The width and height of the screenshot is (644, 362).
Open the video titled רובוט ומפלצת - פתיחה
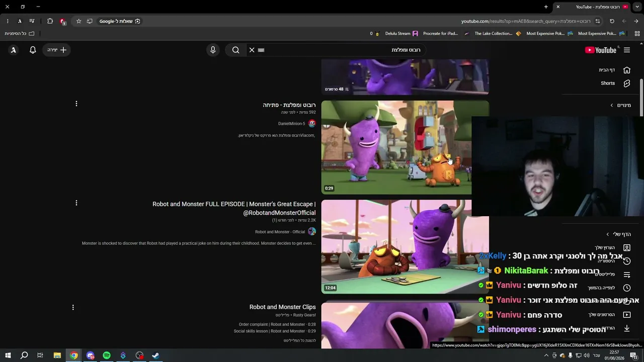point(289,105)
